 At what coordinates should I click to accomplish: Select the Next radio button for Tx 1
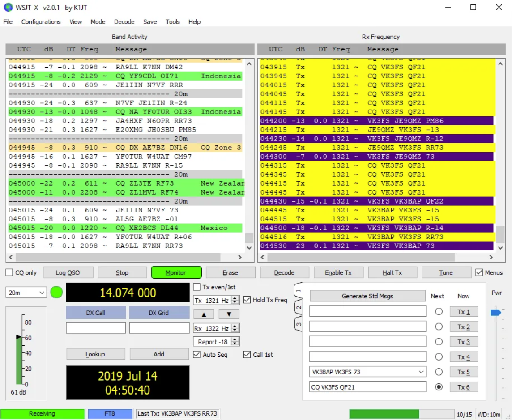point(439,312)
